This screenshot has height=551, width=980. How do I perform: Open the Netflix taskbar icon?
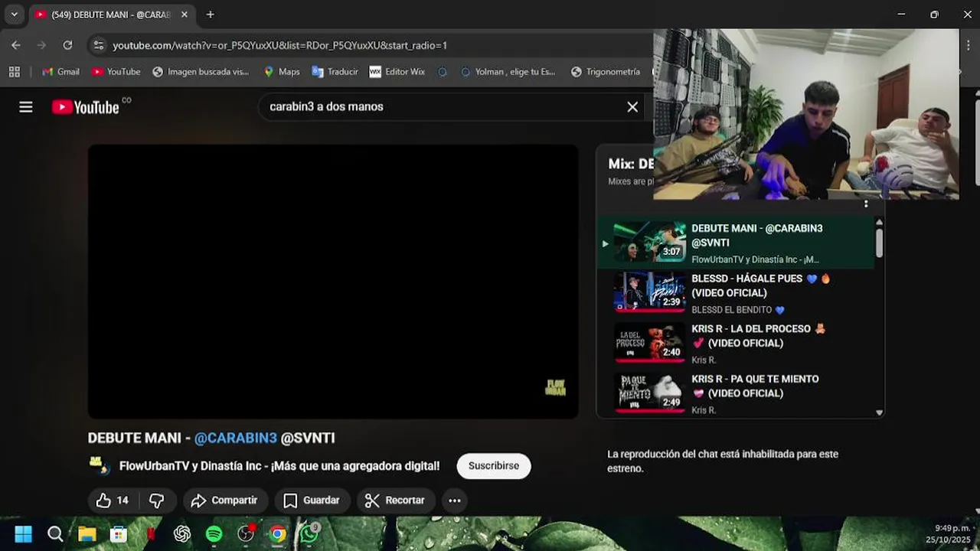coord(151,533)
